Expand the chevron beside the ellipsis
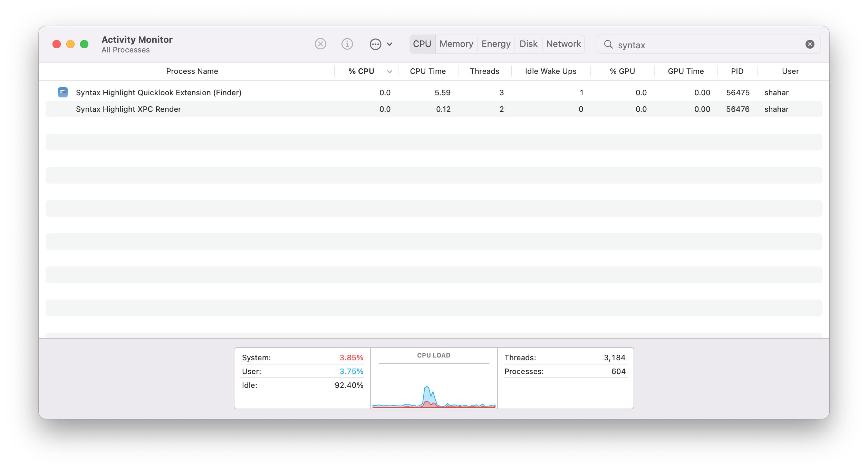 [x=389, y=44]
